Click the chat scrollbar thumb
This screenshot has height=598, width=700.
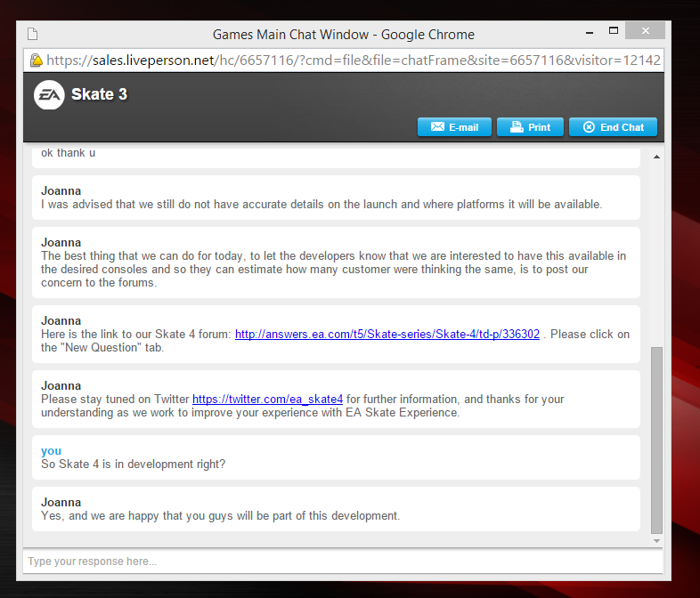coord(656,440)
